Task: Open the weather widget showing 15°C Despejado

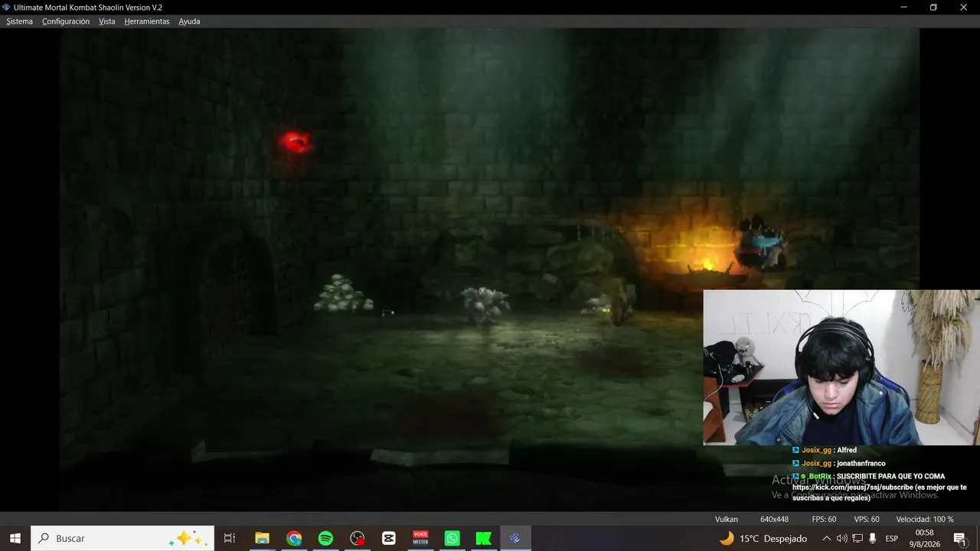Action: click(x=763, y=539)
